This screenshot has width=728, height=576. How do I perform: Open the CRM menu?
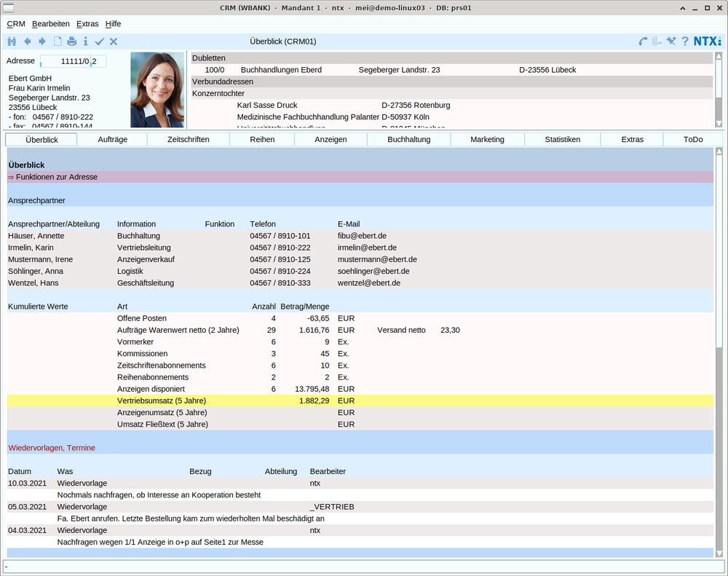(x=15, y=24)
